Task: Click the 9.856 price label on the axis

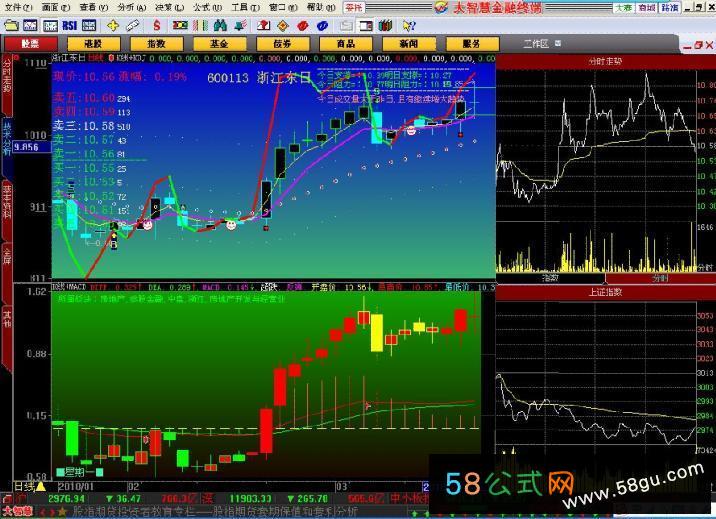Action: pyautogui.click(x=30, y=147)
